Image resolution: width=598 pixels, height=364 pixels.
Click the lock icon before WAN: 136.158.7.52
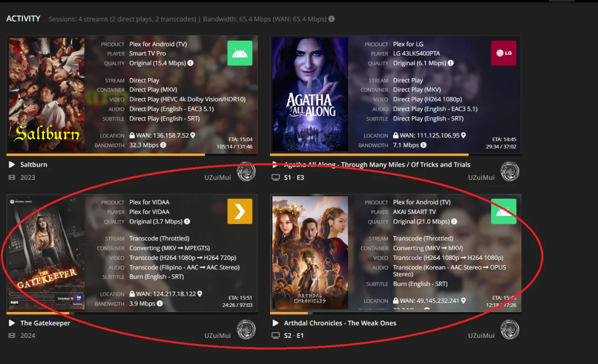[132, 136]
